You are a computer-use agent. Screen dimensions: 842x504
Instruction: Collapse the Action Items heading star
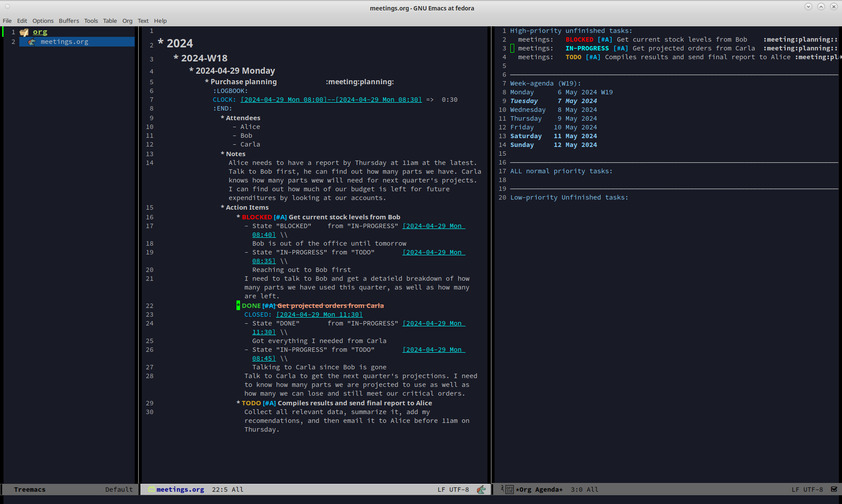pos(222,207)
